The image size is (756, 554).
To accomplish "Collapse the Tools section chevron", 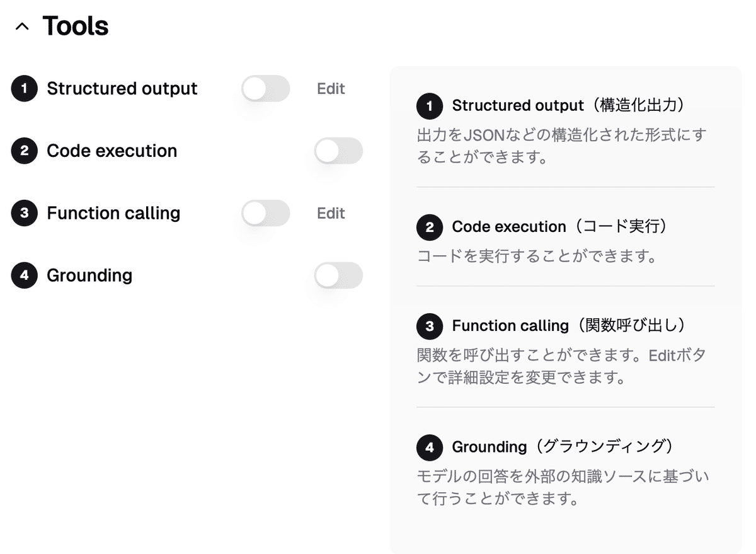I will (22, 27).
